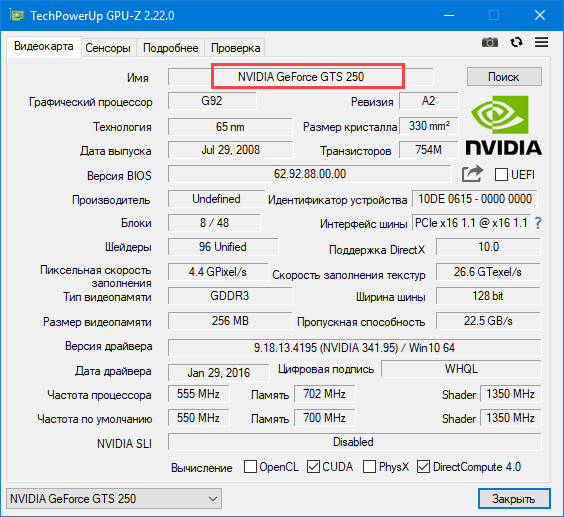This screenshot has width=564, height=517.
Task: Toggle the CUDA checkbox
Action: coord(313,467)
